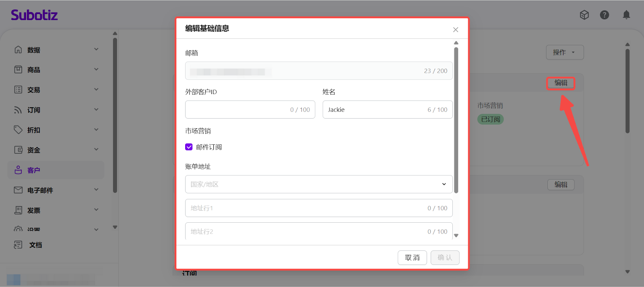Click the cube icon in top bar
This screenshot has width=644, height=287.
tap(584, 15)
